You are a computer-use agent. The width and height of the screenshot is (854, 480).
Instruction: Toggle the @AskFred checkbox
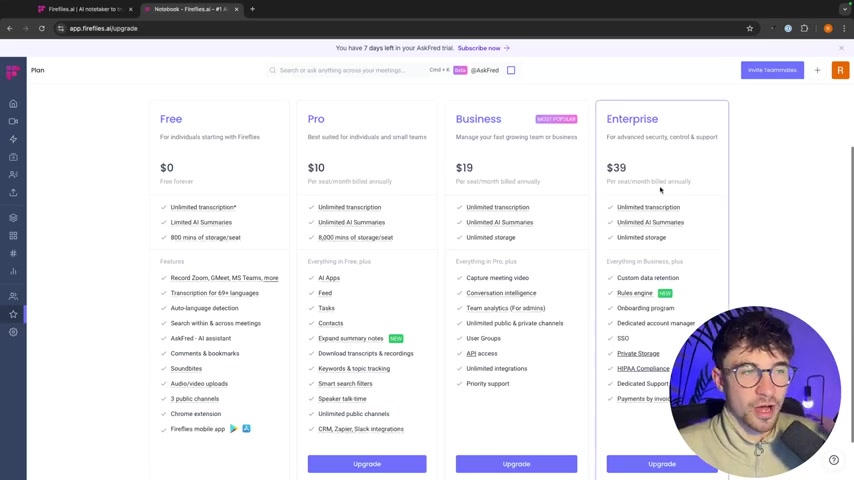pyautogui.click(x=511, y=70)
